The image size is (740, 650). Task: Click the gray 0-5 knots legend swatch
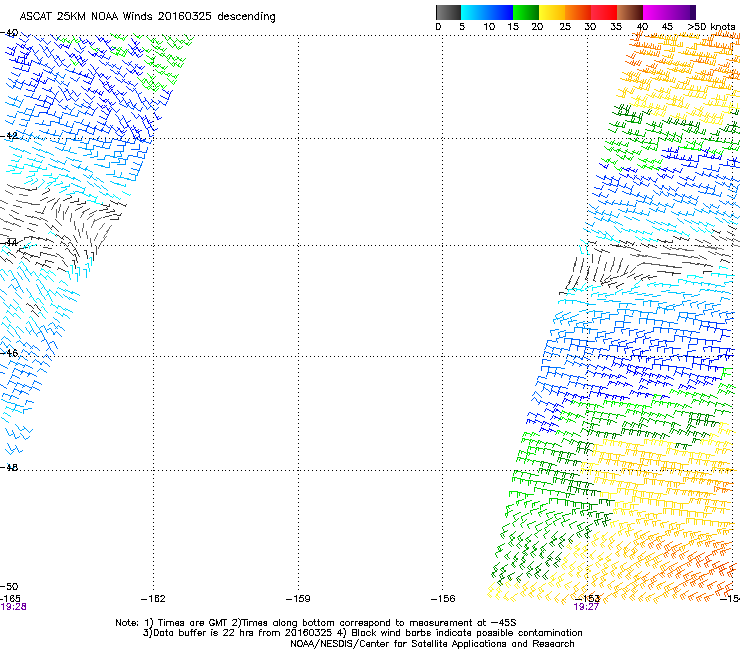click(448, 12)
